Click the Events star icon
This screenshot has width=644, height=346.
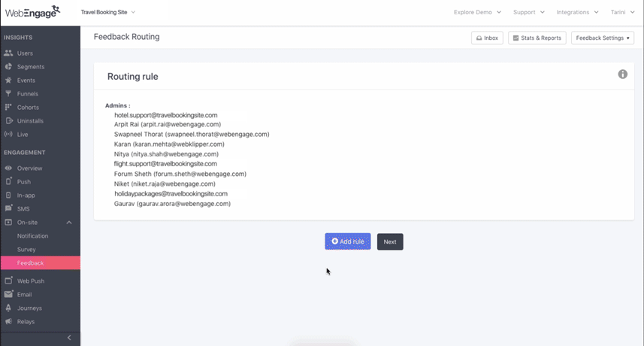tap(8, 80)
